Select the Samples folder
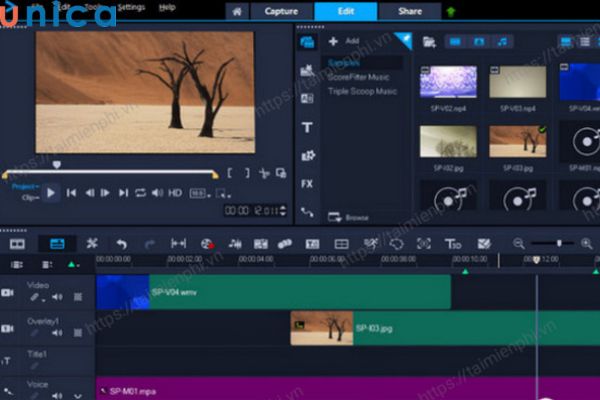This screenshot has height=400, width=600. (362, 63)
